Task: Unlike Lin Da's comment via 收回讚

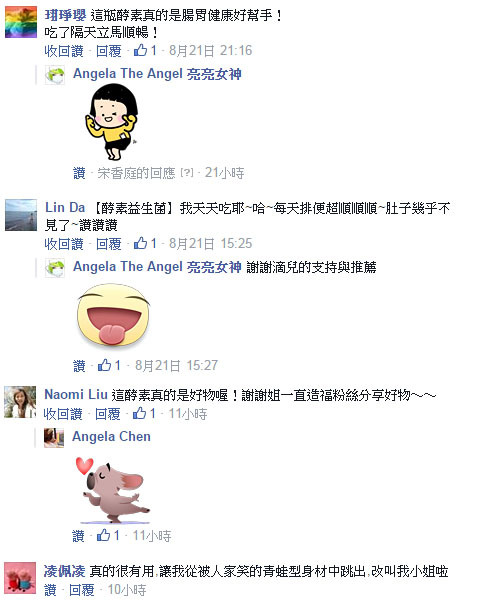Action: 64,244
